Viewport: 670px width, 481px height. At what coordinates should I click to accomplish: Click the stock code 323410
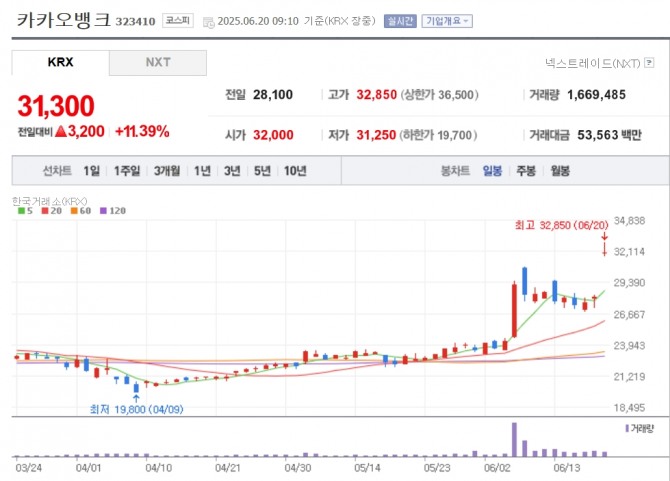pyautogui.click(x=135, y=21)
